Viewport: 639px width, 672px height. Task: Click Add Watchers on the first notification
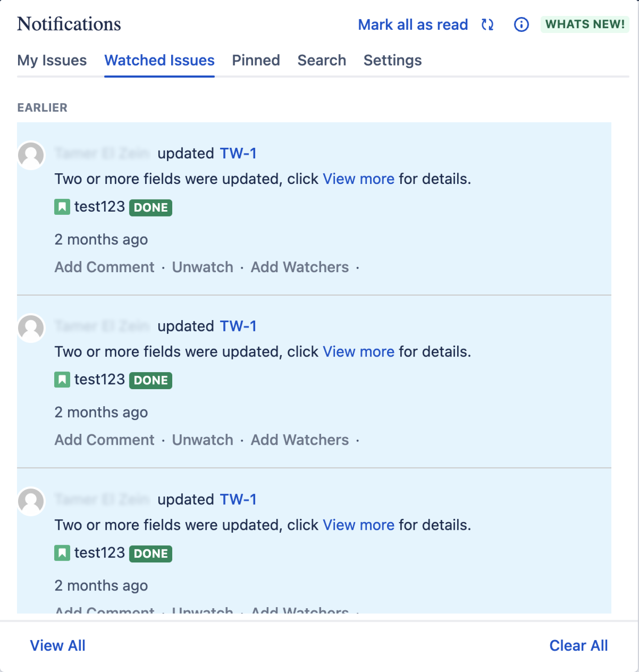[x=299, y=267]
